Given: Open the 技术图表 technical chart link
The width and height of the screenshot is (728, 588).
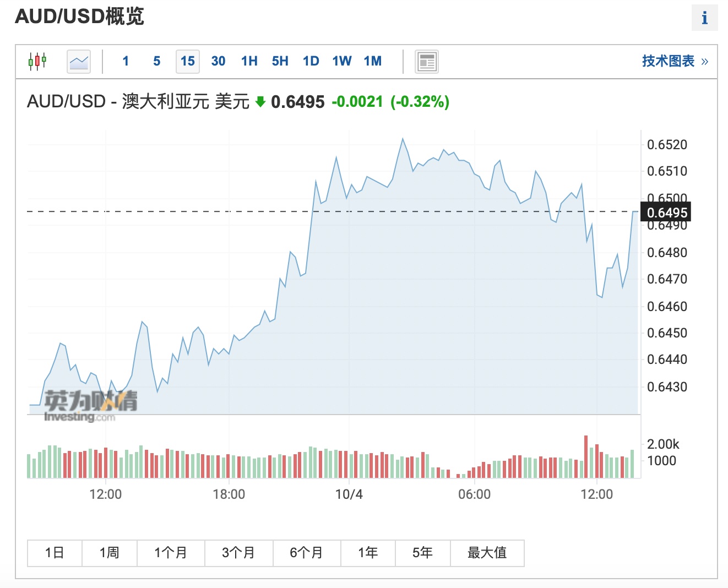Looking at the screenshot, I should pos(675,61).
